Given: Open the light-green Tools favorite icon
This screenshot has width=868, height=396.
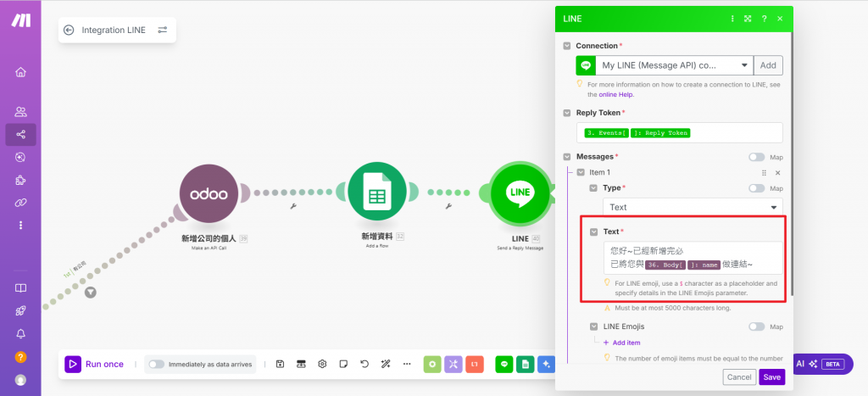Looking at the screenshot, I should [432, 364].
